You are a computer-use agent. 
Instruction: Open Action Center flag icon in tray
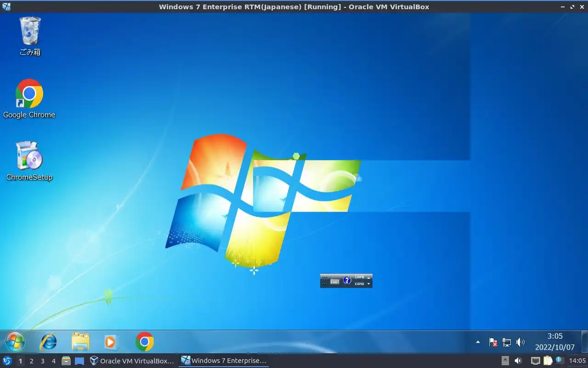[493, 342]
